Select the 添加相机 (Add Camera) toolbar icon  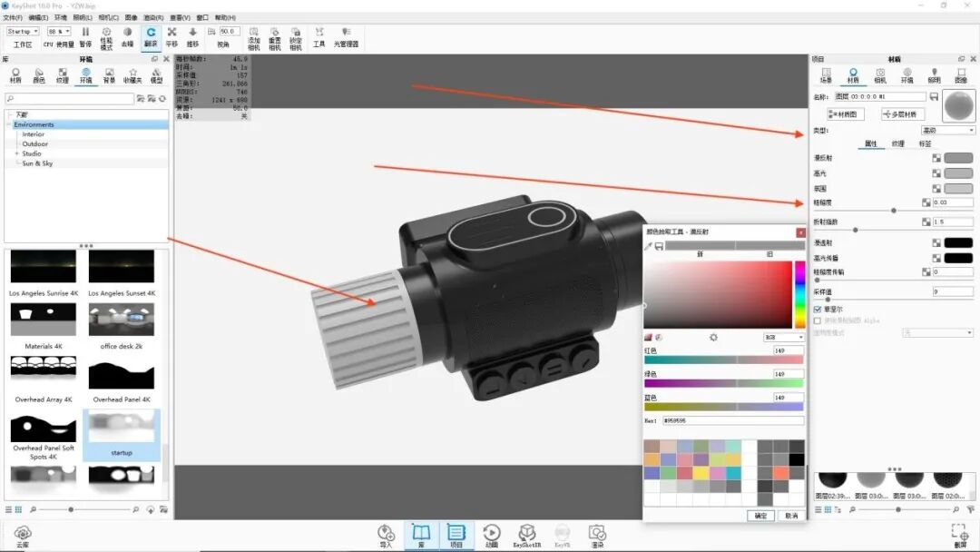253,34
